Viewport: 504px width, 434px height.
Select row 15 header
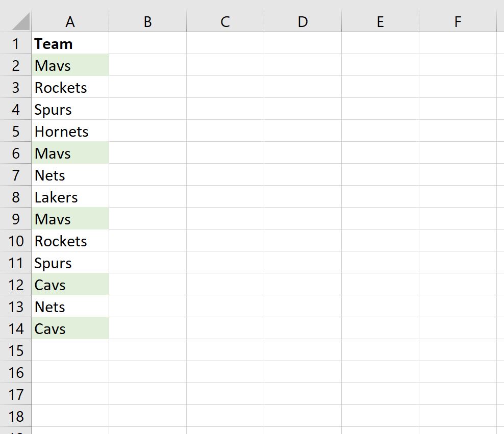15,350
